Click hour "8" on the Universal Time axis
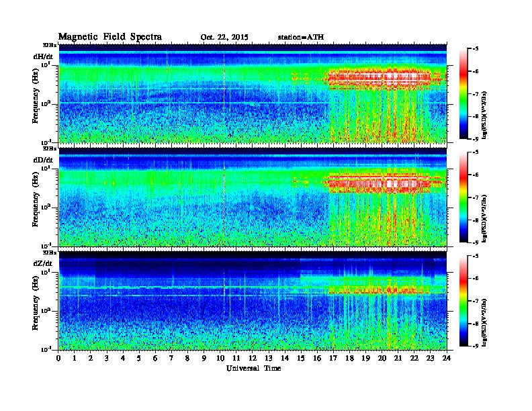532x411 pixels. tap(187, 358)
